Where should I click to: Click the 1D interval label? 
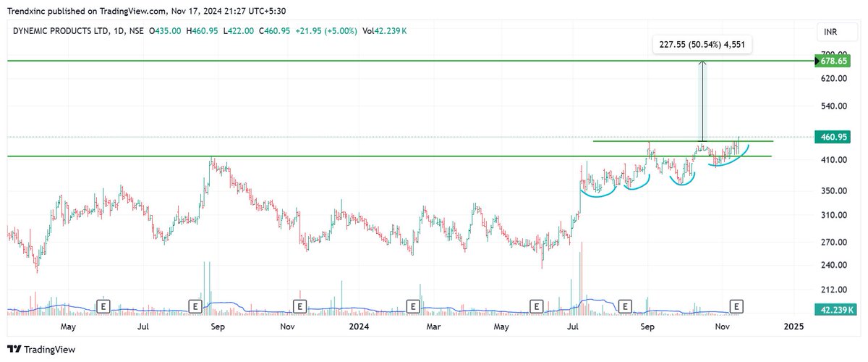pos(116,30)
